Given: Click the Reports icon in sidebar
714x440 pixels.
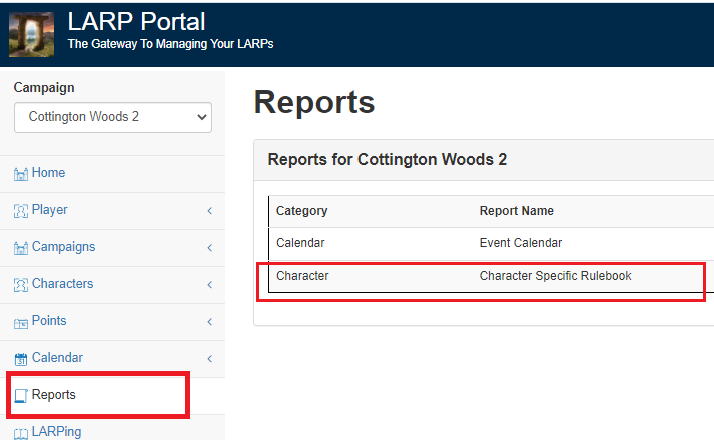Looking at the screenshot, I should [x=21, y=396].
